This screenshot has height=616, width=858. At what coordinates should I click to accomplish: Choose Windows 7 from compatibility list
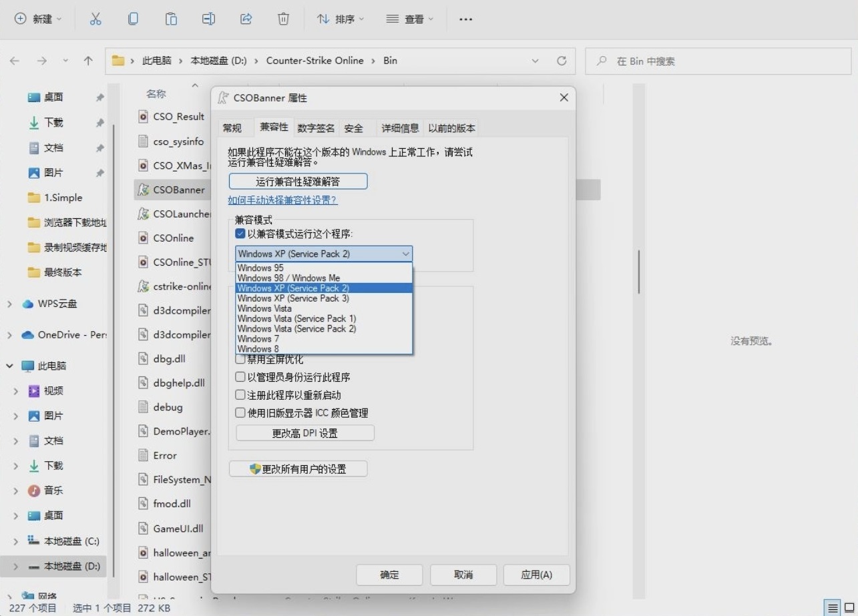tap(324, 338)
